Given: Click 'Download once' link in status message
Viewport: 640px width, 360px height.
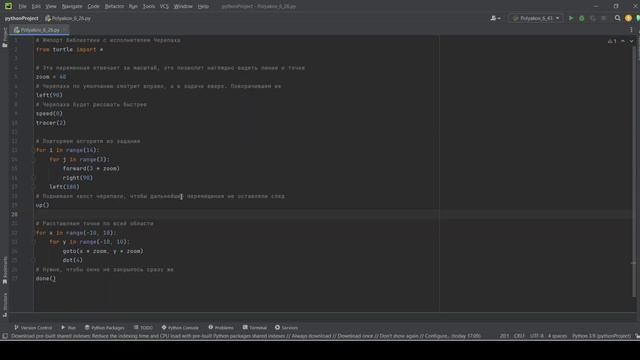Looking at the screenshot, I should [x=356, y=336].
